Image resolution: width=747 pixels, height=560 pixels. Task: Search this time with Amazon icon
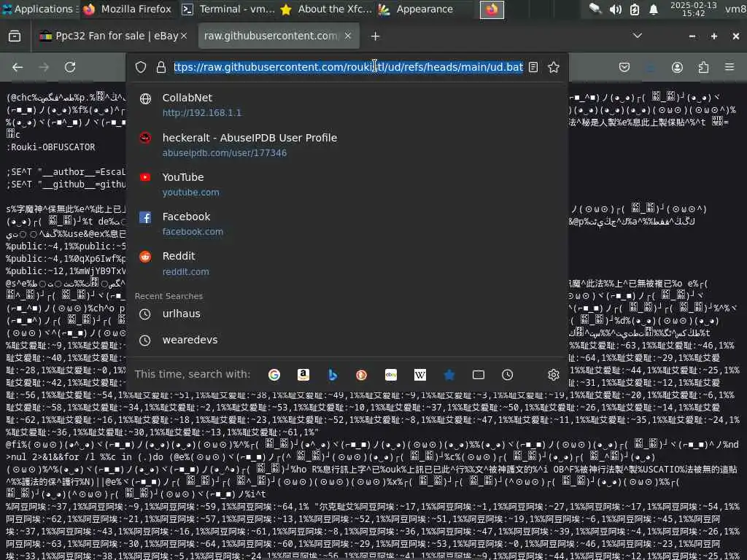tap(303, 375)
